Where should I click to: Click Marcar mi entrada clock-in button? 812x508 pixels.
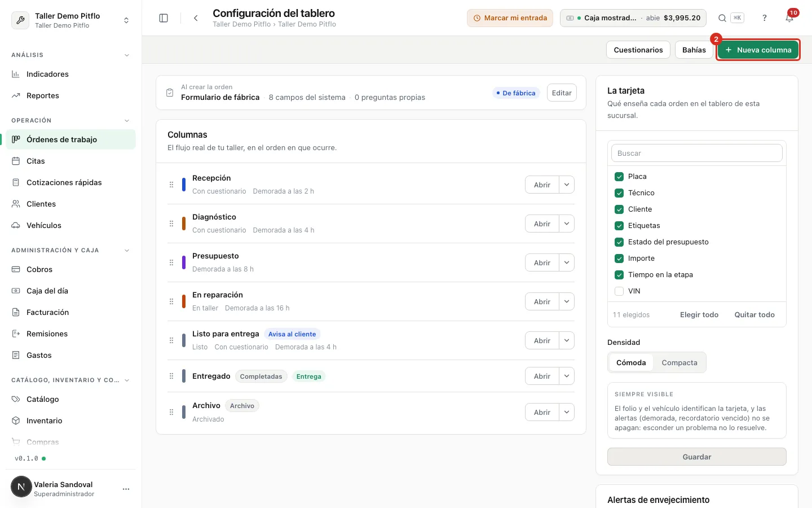pyautogui.click(x=510, y=18)
